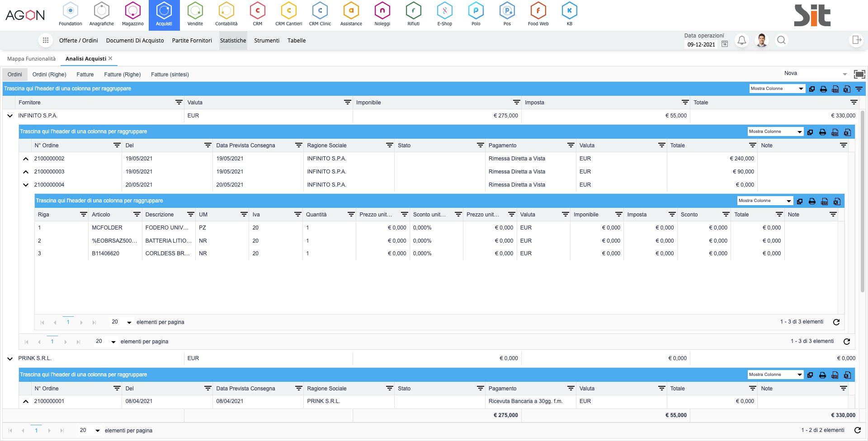Image resolution: width=868 pixels, height=441 pixels.
Task: Open the Partite Fornitori menu
Action: (192, 40)
